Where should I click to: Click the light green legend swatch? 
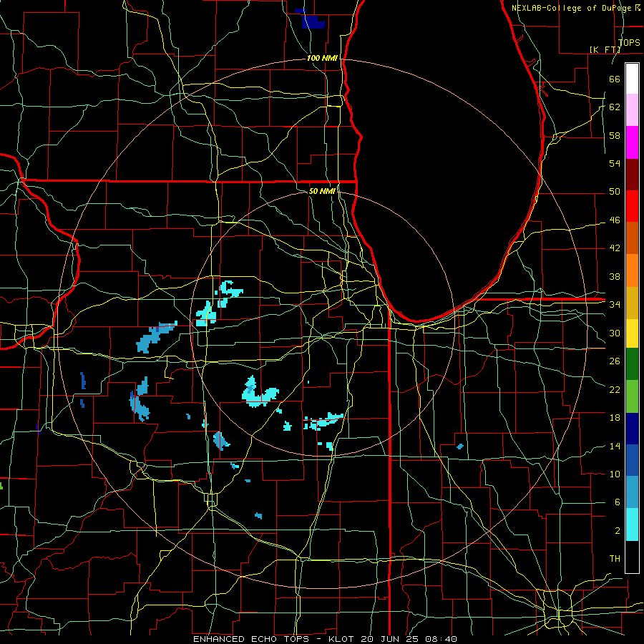(632, 396)
